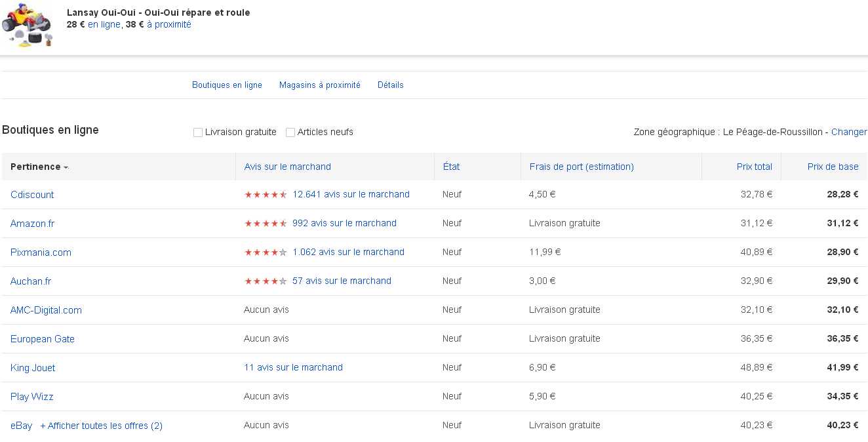The width and height of the screenshot is (868, 442).
Task: Click Cdiscount star rating icons
Action: [x=266, y=195]
